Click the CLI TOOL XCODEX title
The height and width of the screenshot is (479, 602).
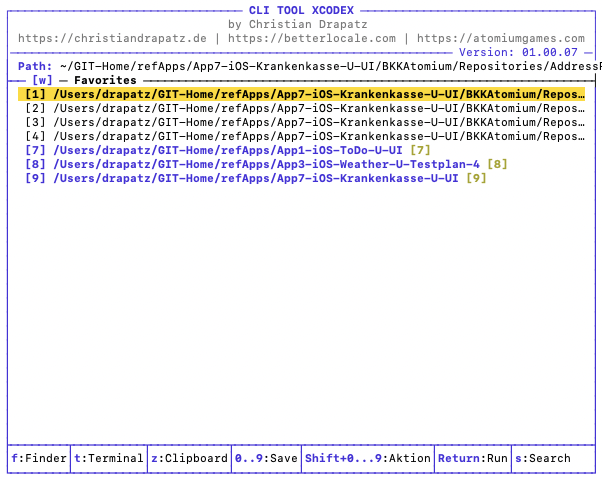pyautogui.click(x=301, y=10)
